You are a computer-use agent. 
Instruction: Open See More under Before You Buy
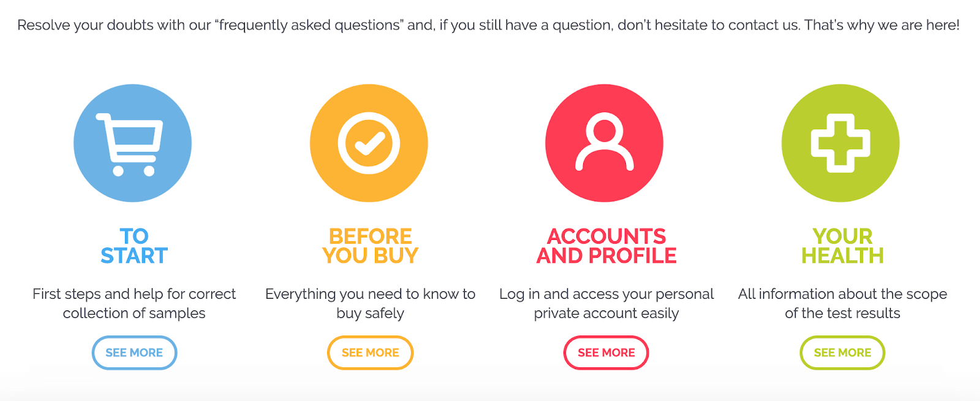(x=370, y=353)
